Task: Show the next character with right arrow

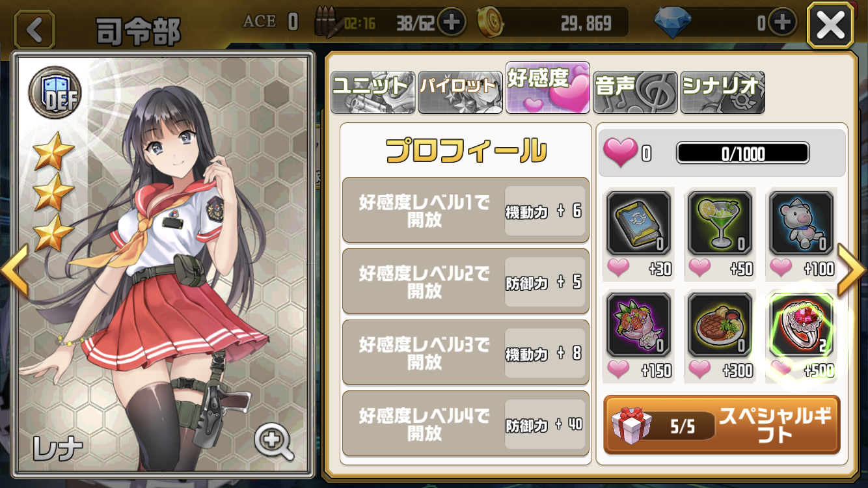Action: [852, 270]
